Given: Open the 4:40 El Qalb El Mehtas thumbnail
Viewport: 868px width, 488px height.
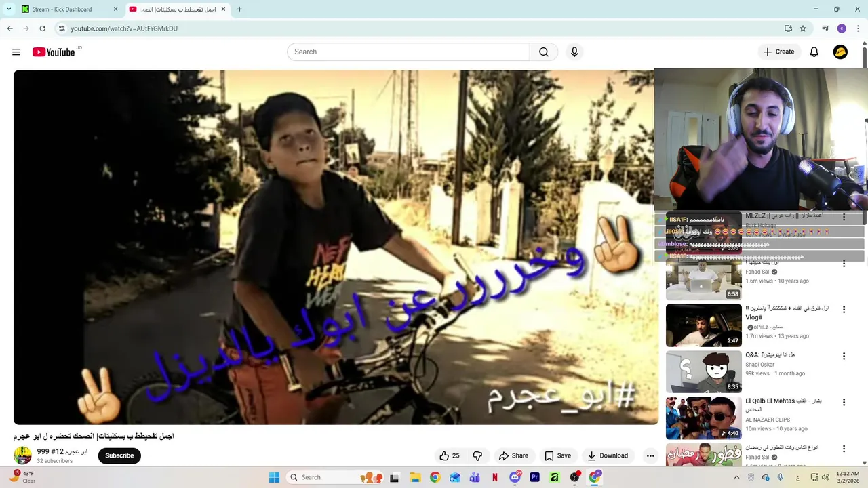Looking at the screenshot, I should (704, 418).
